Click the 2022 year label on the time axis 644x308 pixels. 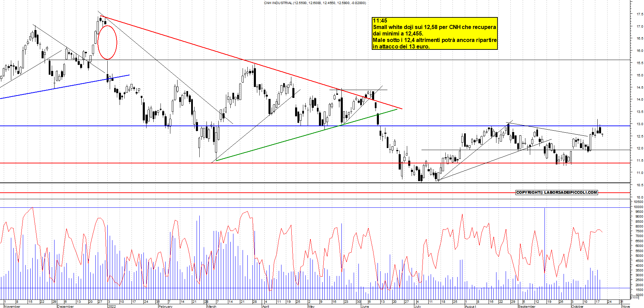(112, 306)
